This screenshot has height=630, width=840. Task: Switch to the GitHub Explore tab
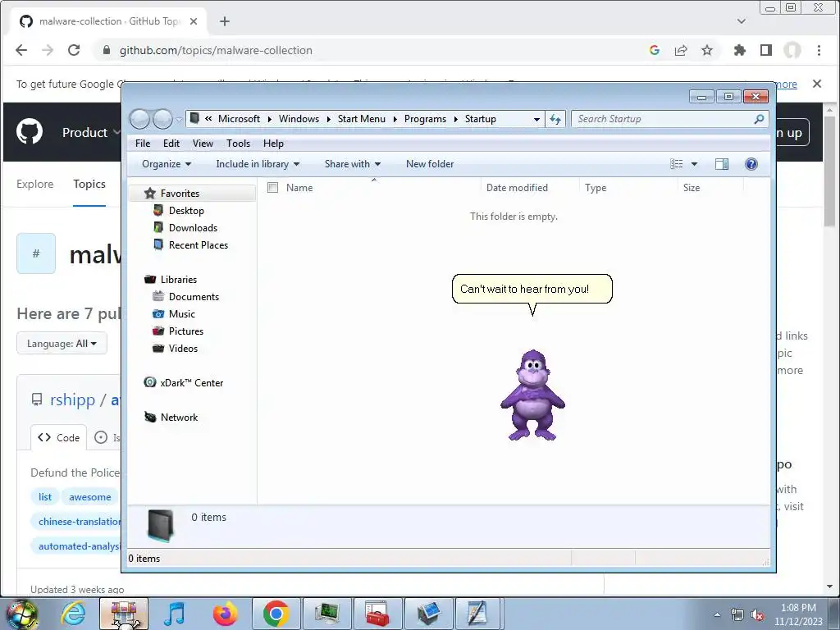(x=34, y=184)
